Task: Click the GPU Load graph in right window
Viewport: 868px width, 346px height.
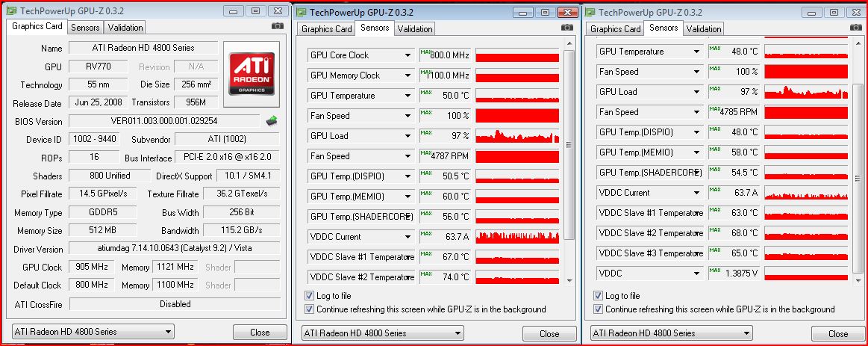Action: pyautogui.click(x=806, y=92)
